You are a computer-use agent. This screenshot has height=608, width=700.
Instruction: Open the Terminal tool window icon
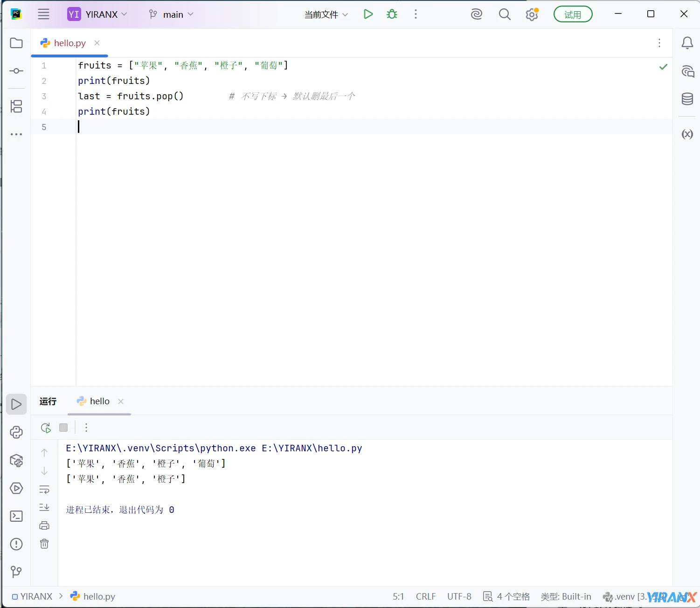(x=16, y=516)
